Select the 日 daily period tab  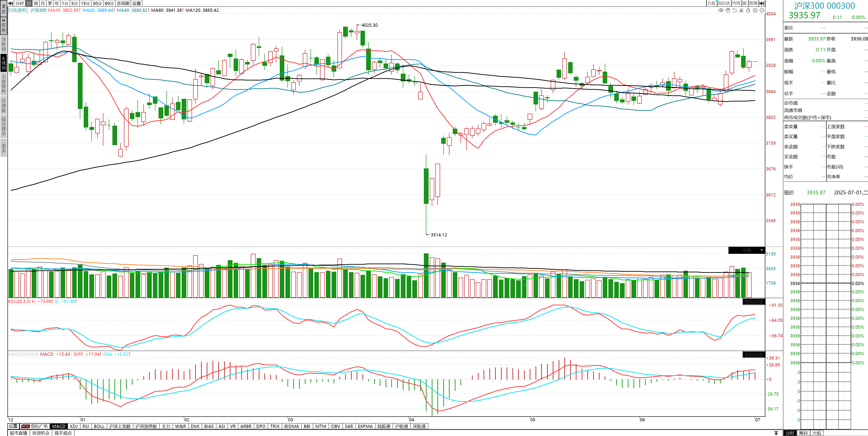29,3
